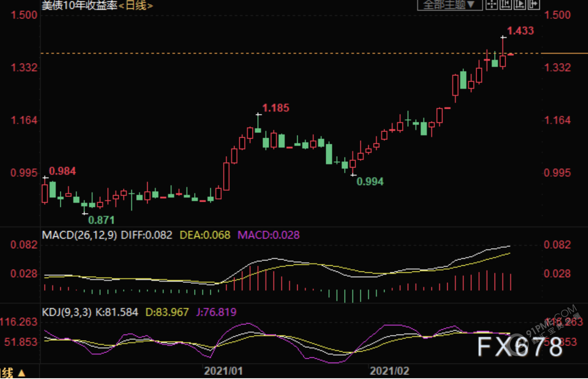Click the 日线 period label in the chart title
This screenshot has height=379, width=588.
click(x=136, y=5)
